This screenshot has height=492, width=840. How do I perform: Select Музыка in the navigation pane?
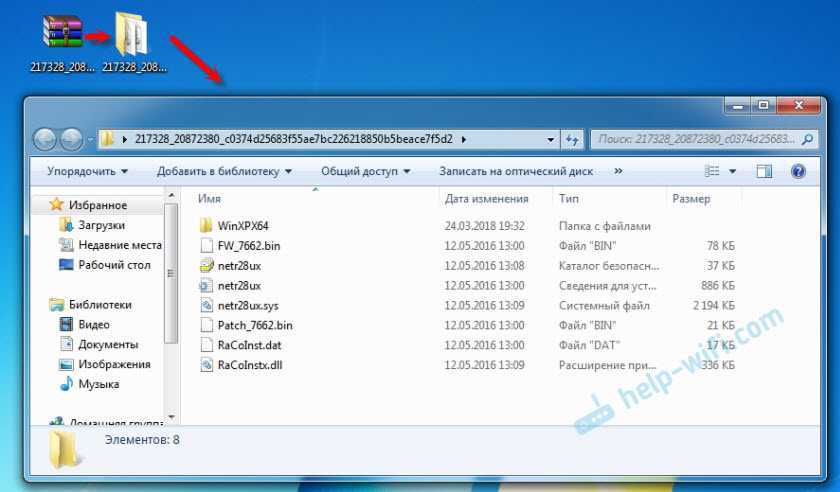[99, 384]
